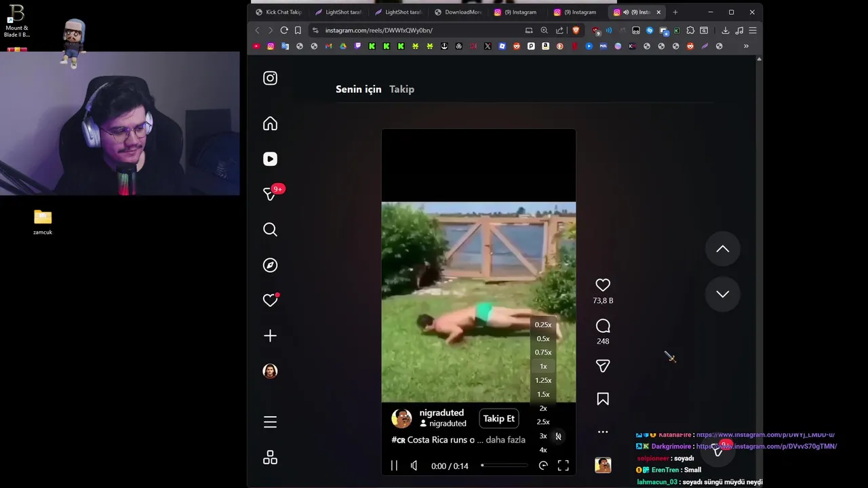Follow nigraduted with Takip Et button
This screenshot has height=488, width=868.
(498, 419)
